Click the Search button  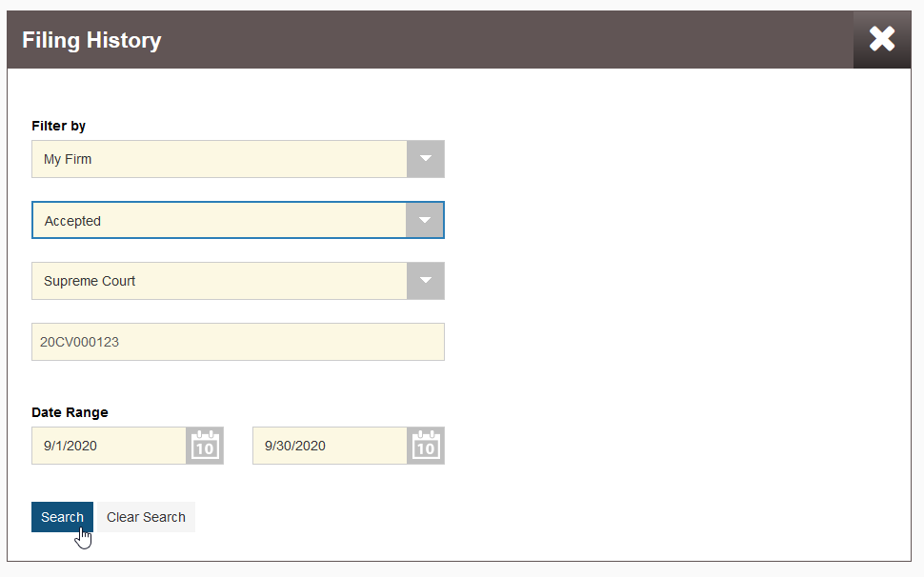point(62,516)
